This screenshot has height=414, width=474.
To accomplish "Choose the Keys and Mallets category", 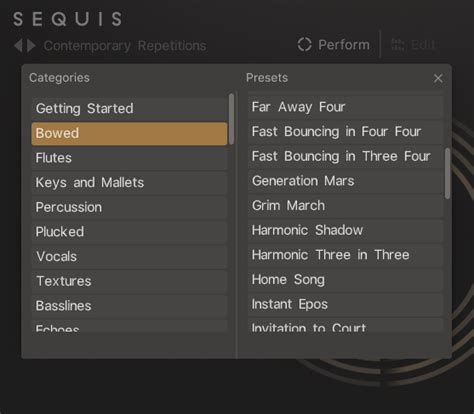I will 129,183.
